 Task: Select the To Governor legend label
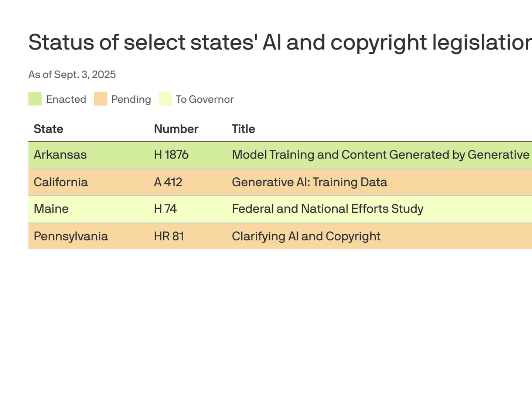205,99
